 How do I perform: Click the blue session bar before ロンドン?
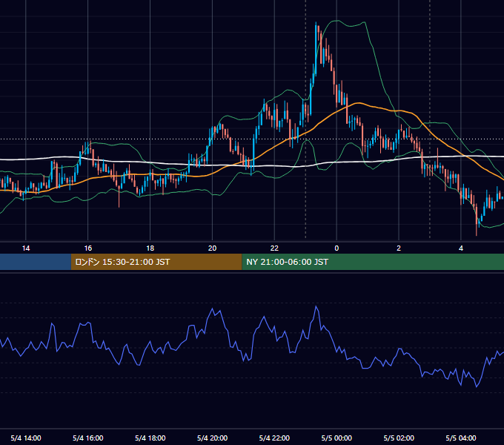coord(36,262)
